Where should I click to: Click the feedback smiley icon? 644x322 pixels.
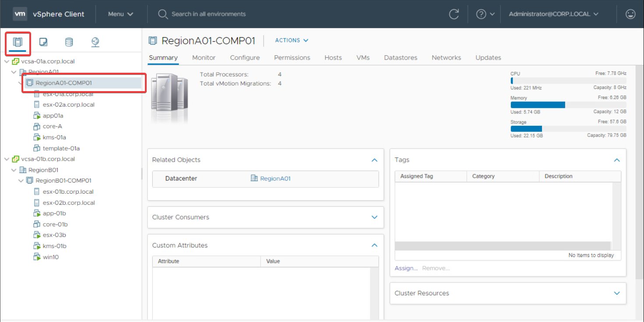630,14
